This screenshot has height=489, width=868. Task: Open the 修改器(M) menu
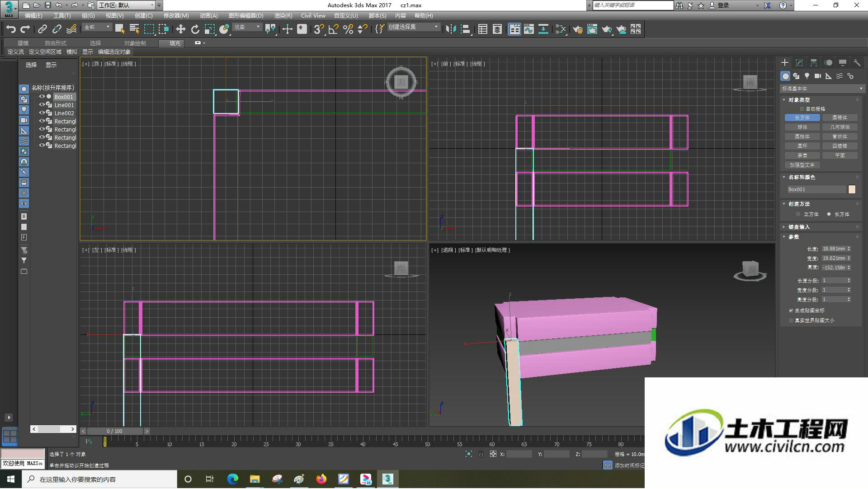tap(176, 16)
